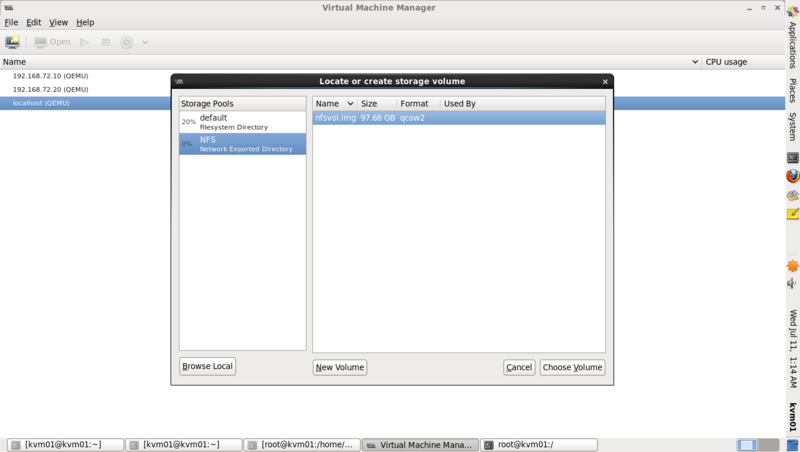Click the Cancel button
800x452 pixels.
pos(519,367)
